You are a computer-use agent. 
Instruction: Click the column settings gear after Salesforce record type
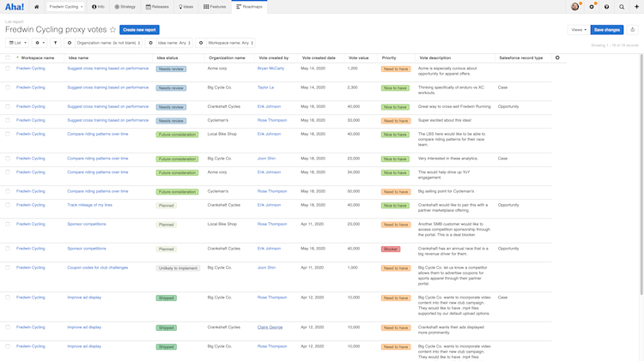pos(557,57)
